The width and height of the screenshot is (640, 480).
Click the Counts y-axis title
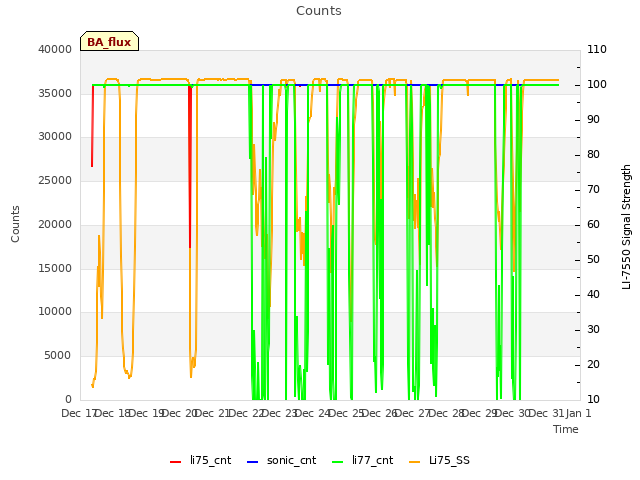[x=15, y=224]
